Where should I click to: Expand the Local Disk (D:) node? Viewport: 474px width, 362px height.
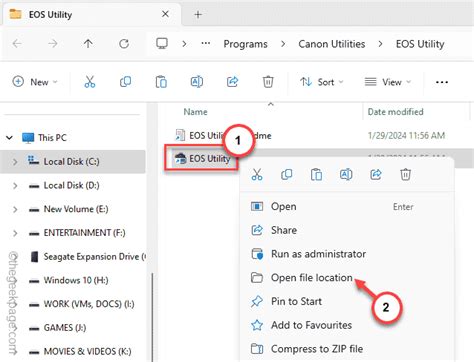pyautogui.click(x=15, y=186)
